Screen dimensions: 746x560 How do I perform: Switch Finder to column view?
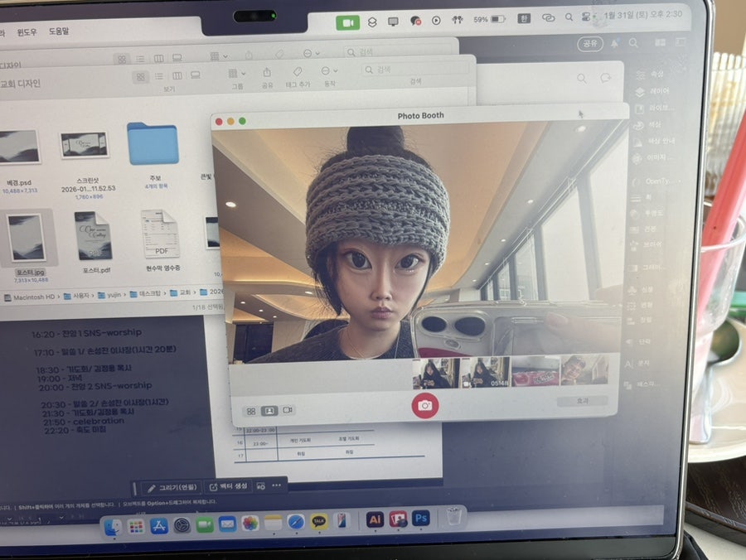coord(177,76)
